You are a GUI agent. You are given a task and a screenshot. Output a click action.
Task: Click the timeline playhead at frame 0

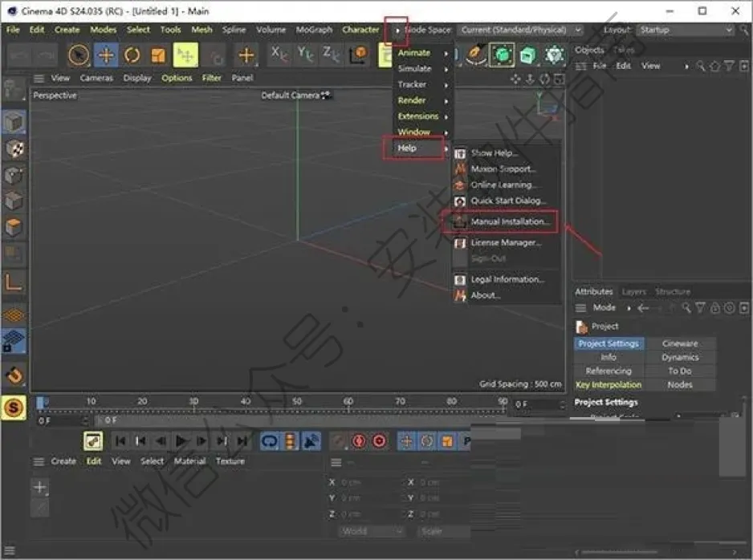tap(40, 402)
